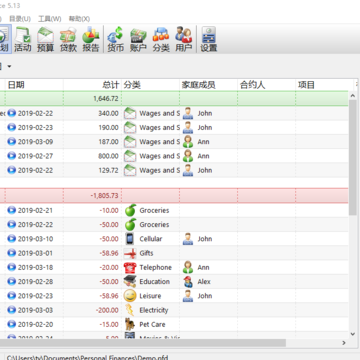Sort by the 日期 column header

pyautogui.click(x=34, y=85)
